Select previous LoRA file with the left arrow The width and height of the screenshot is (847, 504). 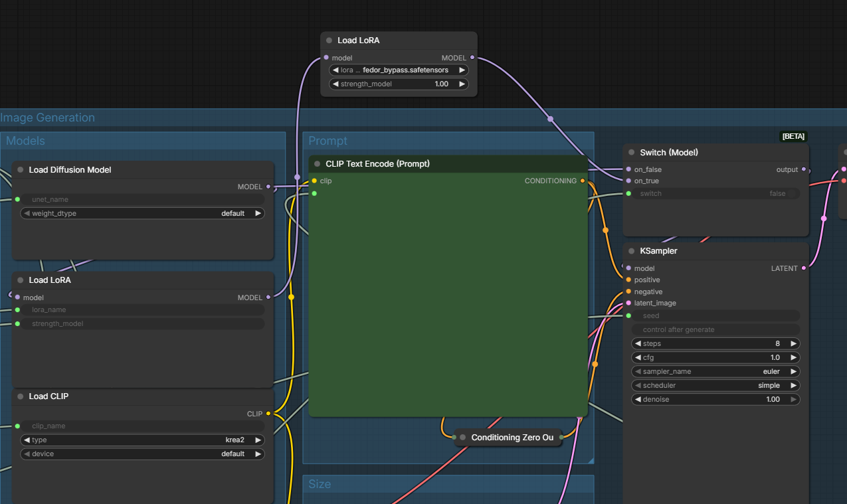pos(336,70)
